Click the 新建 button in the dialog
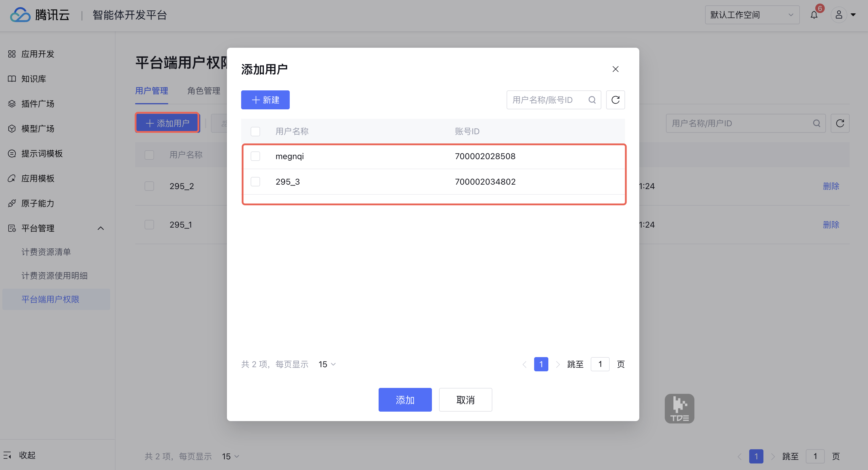This screenshot has height=470, width=868. pyautogui.click(x=265, y=100)
